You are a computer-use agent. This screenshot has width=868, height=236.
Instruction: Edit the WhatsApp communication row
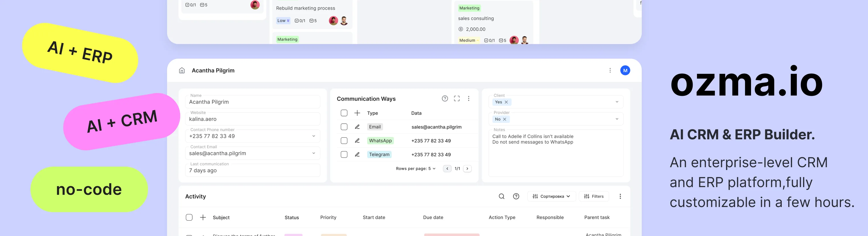(x=357, y=141)
